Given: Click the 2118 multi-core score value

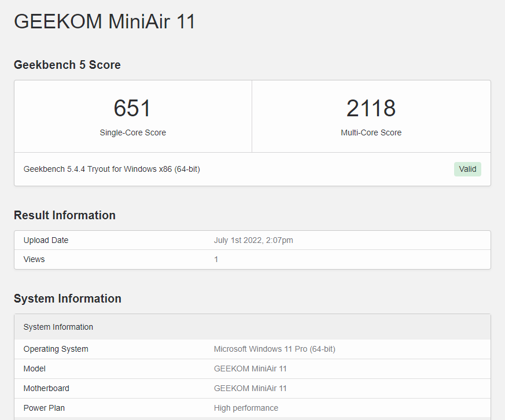Looking at the screenshot, I should click(371, 108).
